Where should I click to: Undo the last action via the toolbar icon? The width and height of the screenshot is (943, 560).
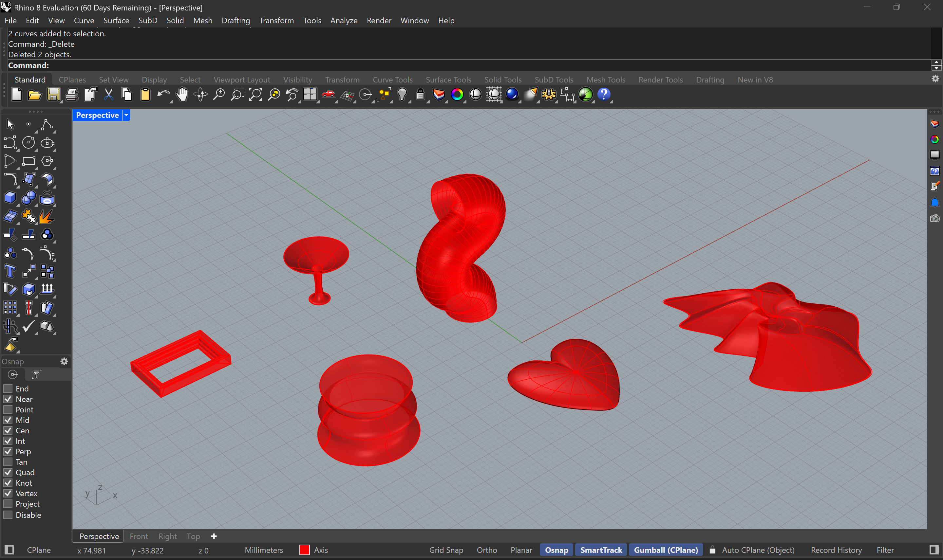(x=163, y=95)
